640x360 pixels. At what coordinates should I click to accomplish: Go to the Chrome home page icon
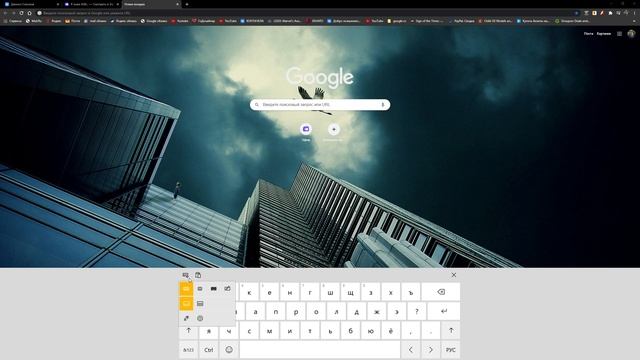(x=29, y=13)
